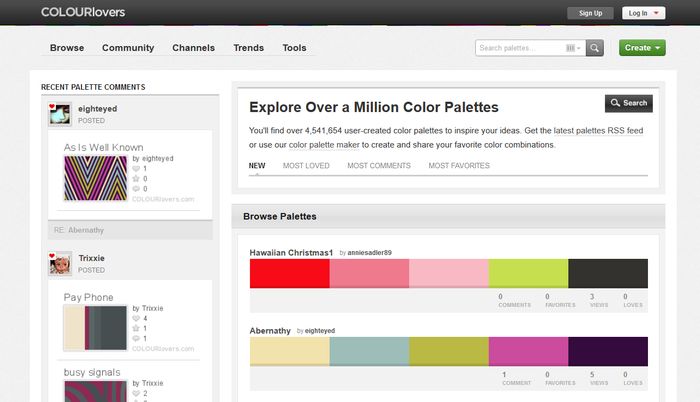Click Trixxie's avatar picture
Viewport: 700px width, 402px height.
(x=59, y=264)
